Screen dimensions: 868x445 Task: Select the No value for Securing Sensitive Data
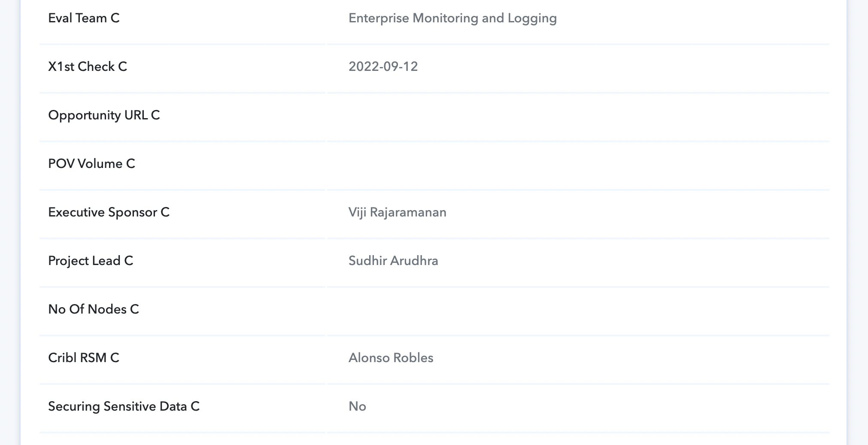coord(357,406)
